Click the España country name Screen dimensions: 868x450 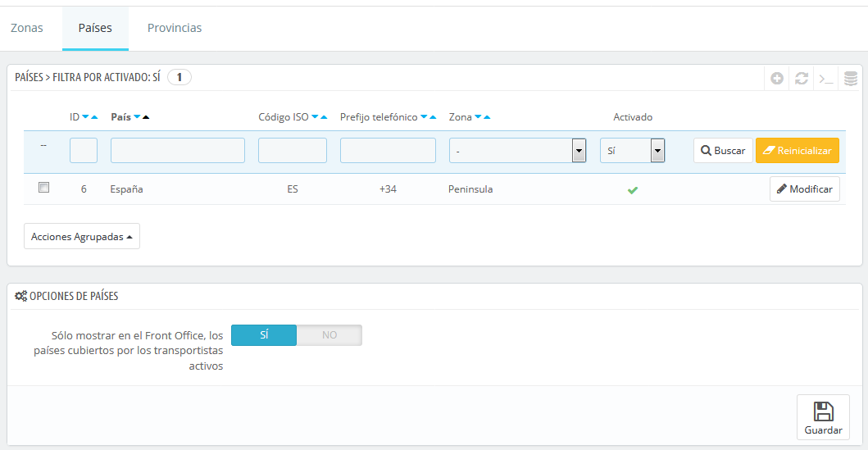[x=127, y=189]
